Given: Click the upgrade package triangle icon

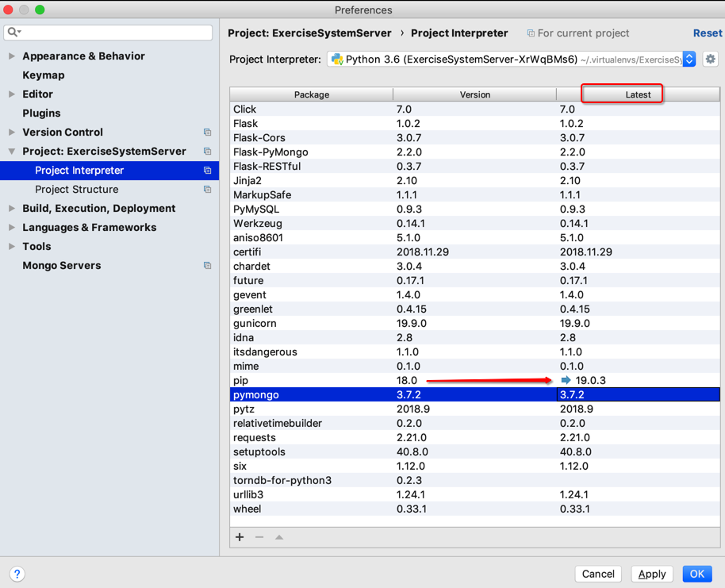Looking at the screenshot, I should pos(279,537).
